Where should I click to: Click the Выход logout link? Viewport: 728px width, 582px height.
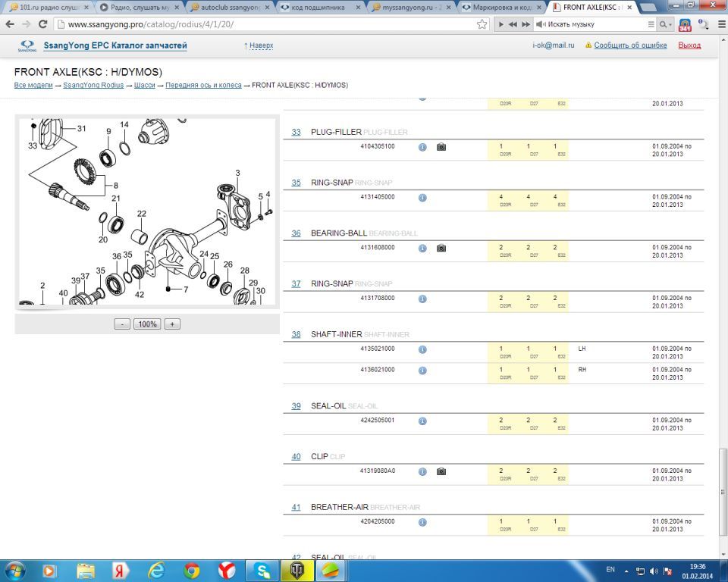click(689, 45)
